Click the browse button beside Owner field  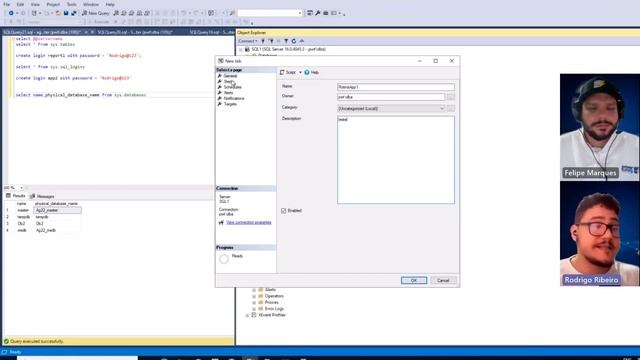pos(450,97)
